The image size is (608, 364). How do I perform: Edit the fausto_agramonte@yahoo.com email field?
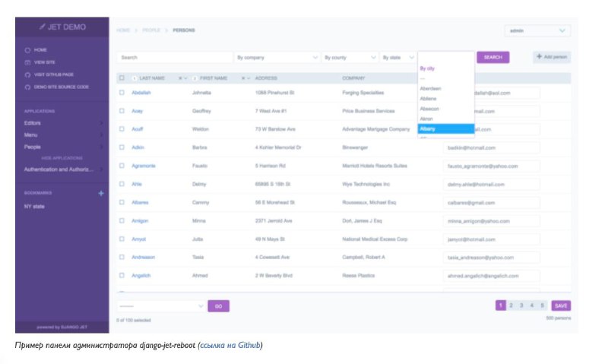(491, 166)
